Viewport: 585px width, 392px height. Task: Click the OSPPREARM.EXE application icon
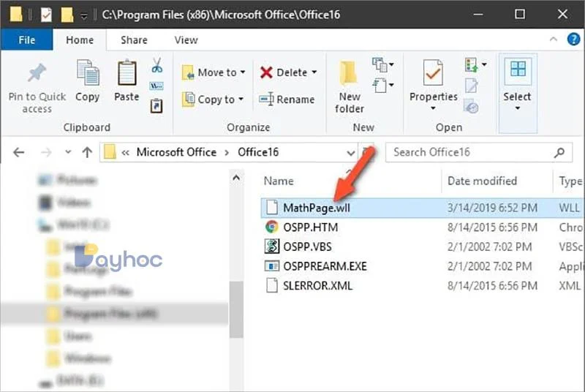pyautogui.click(x=272, y=266)
